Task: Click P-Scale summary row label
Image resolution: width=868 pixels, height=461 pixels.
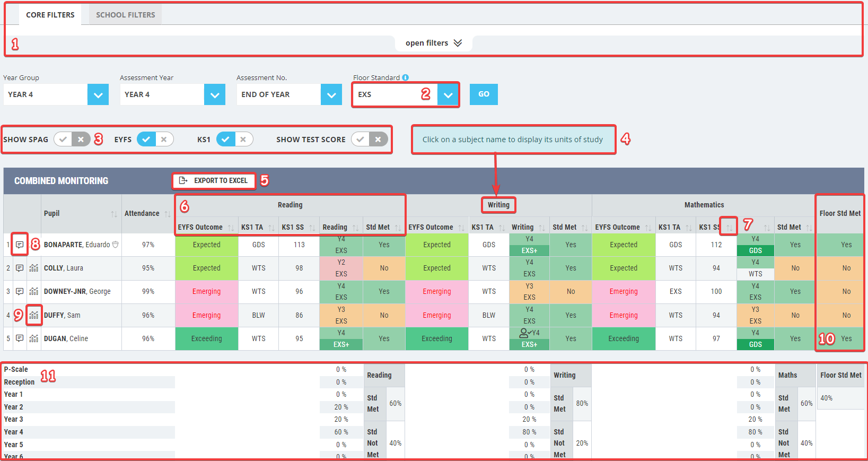Action: pyautogui.click(x=16, y=369)
